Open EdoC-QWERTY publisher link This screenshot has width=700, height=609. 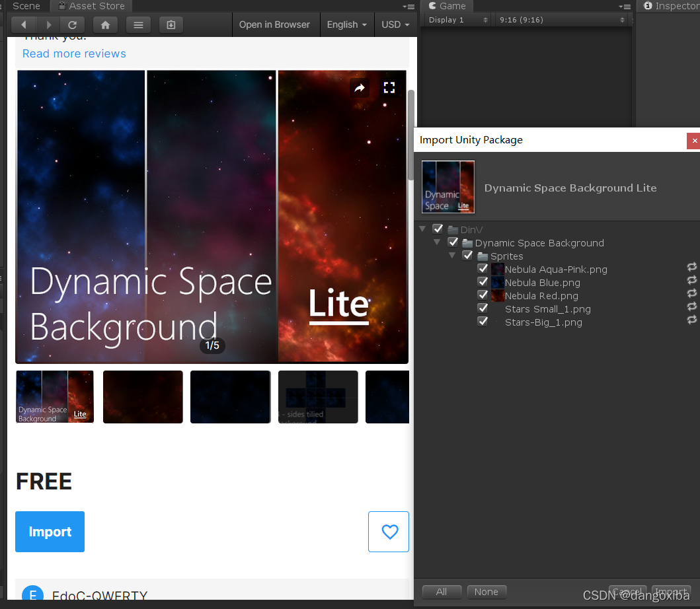click(100, 594)
